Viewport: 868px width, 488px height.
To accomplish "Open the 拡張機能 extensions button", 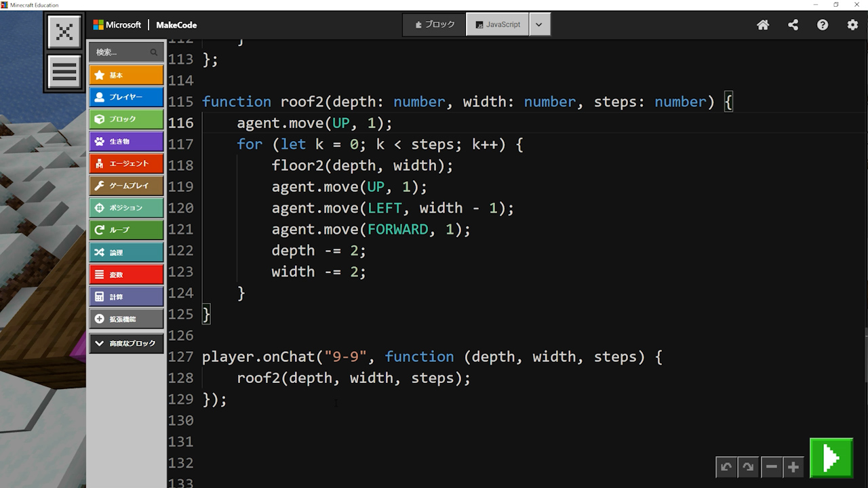I will tap(126, 319).
